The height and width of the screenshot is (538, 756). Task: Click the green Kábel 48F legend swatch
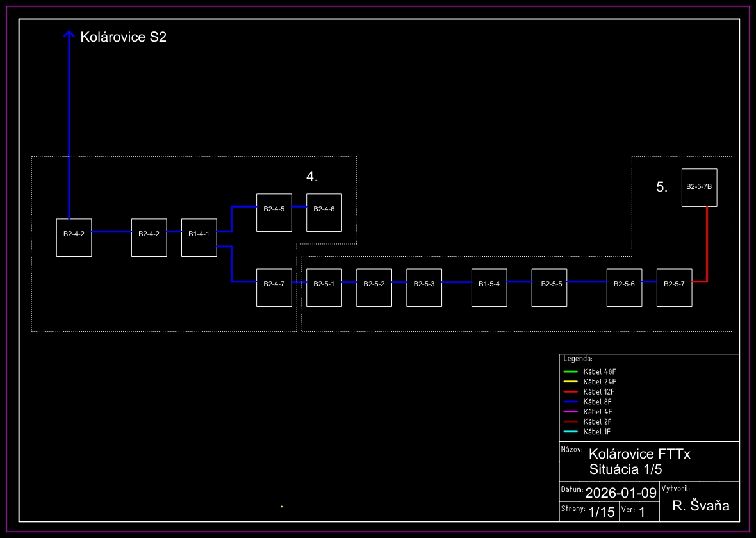click(571, 371)
